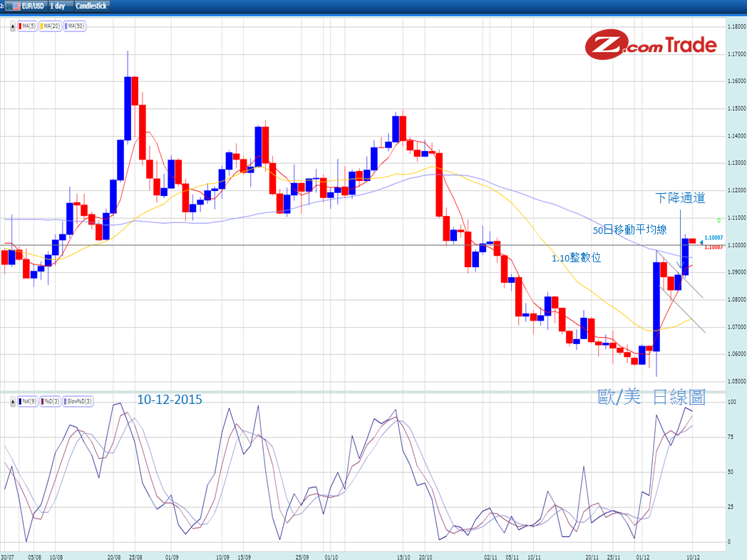This screenshot has height=560, width=747.
Task: Select the MA(50) indicator label
Action: pyautogui.click(x=74, y=26)
